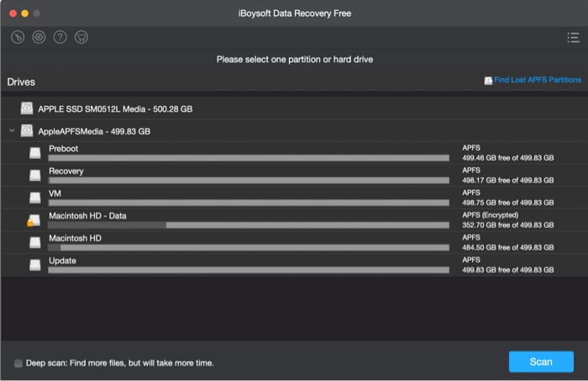Click the Recovery usage bar
Viewport: 588px width, 381px height.
[249, 181]
